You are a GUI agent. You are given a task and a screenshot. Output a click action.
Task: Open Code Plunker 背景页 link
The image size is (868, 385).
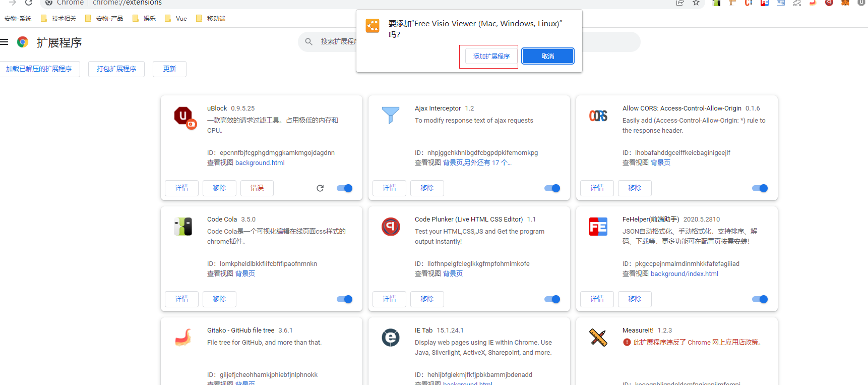(x=453, y=274)
